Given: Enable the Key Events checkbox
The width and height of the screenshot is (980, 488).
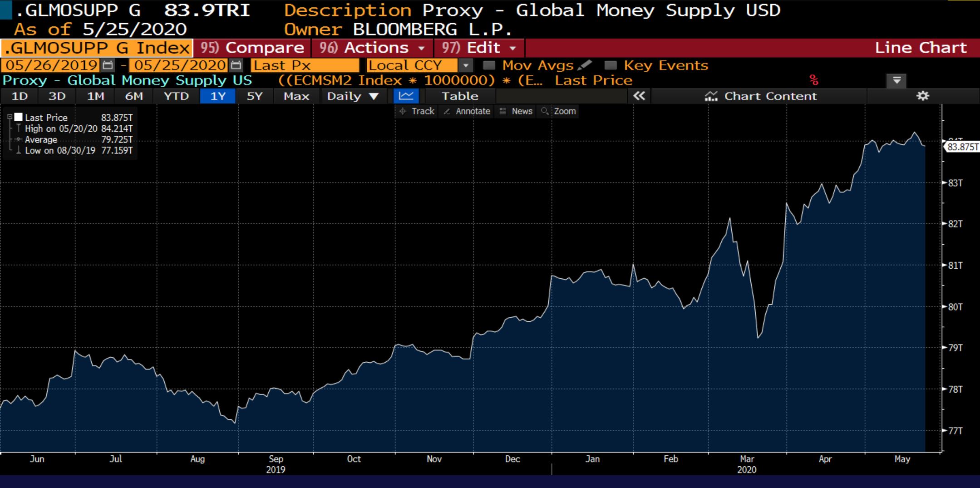Looking at the screenshot, I should (611, 65).
